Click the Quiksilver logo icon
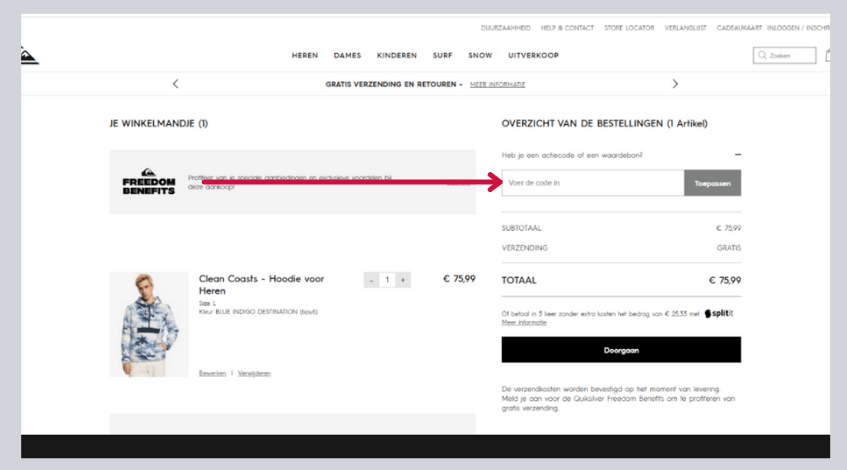The height and width of the screenshot is (470, 847). (29, 56)
